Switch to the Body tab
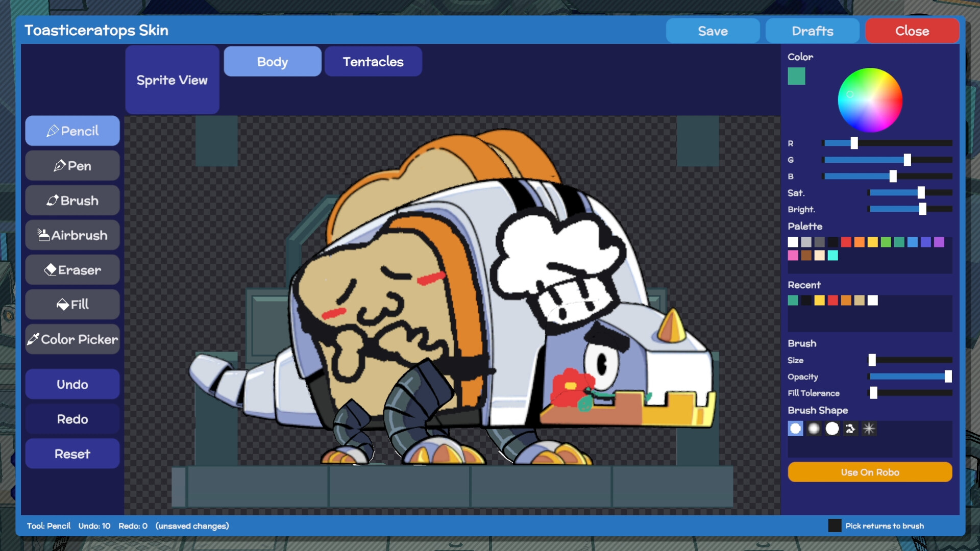Screen dimensions: 980x551 273,62
